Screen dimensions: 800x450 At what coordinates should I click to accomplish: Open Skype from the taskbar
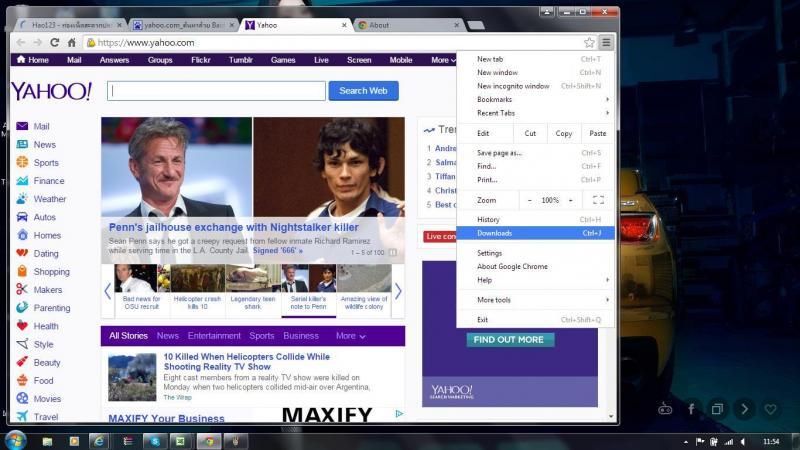(x=155, y=441)
